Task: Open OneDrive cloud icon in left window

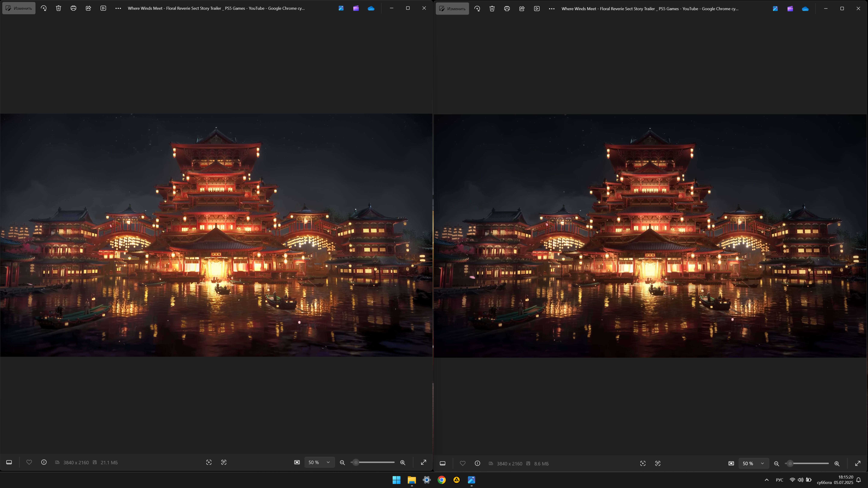Action: click(x=371, y=8)
